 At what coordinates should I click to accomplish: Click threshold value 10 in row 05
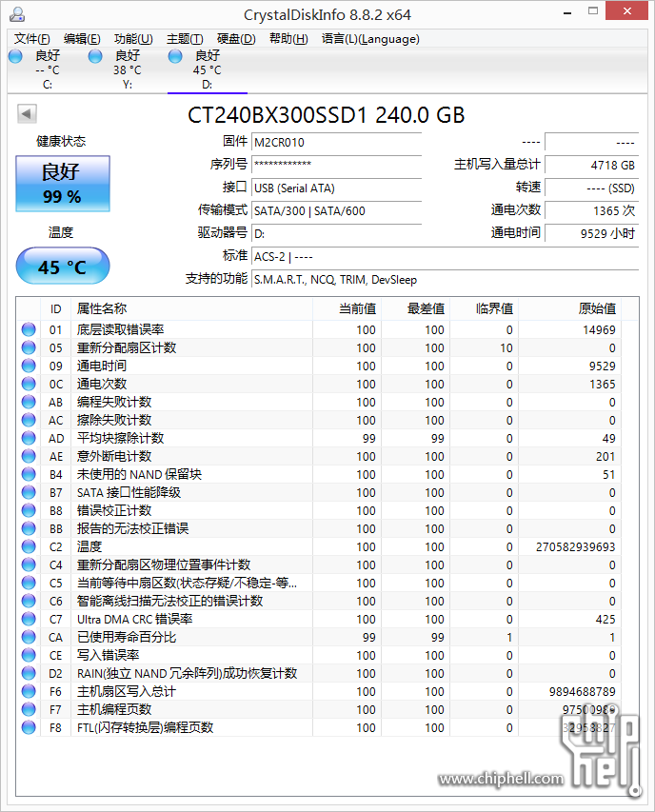click(x=506, y=348)
